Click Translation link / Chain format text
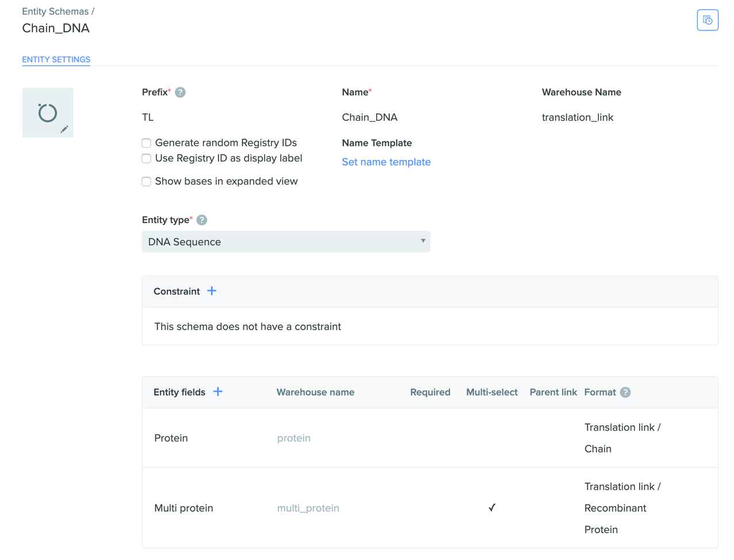The height and width of the screenshot is (560, 734). (622, 438)
